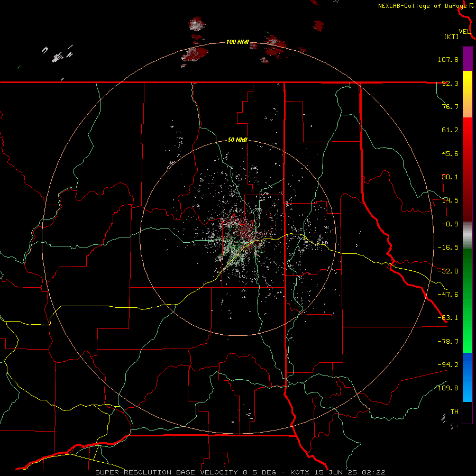Image resolution: width=476 pixels, height=476 pixels.
Task: Click the [KT] units label
Action: 452,36
